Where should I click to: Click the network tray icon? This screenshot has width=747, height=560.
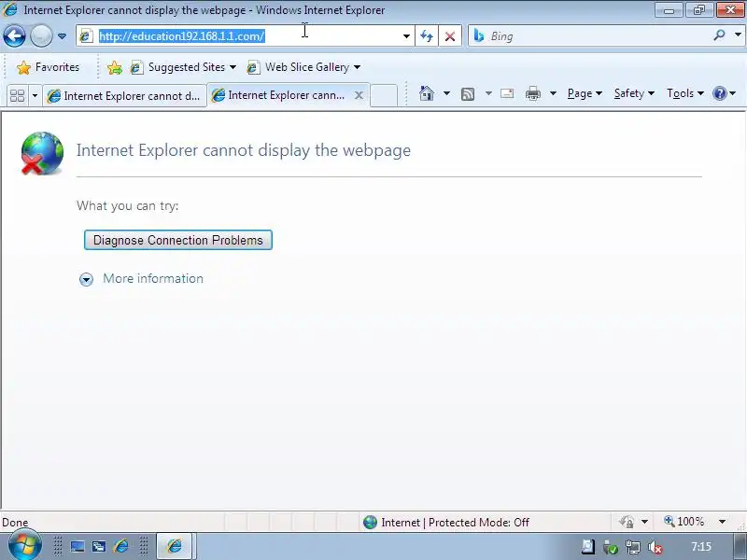[633, 547]
